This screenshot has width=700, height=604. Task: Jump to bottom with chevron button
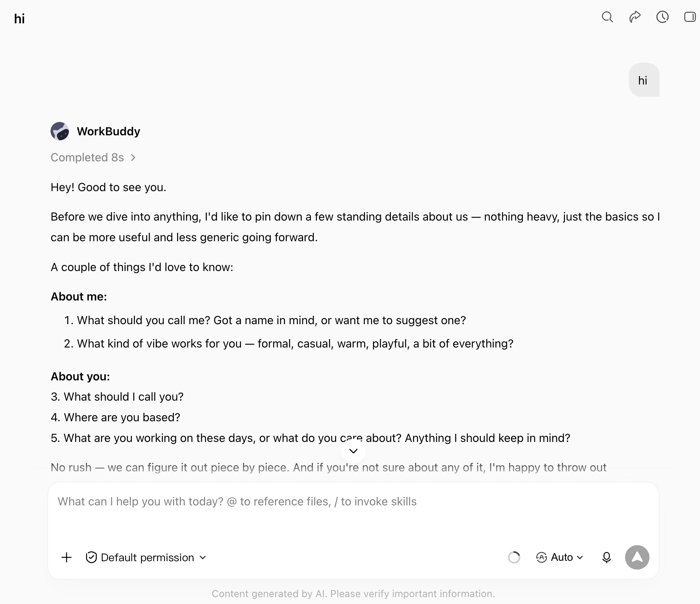point(353,451)
